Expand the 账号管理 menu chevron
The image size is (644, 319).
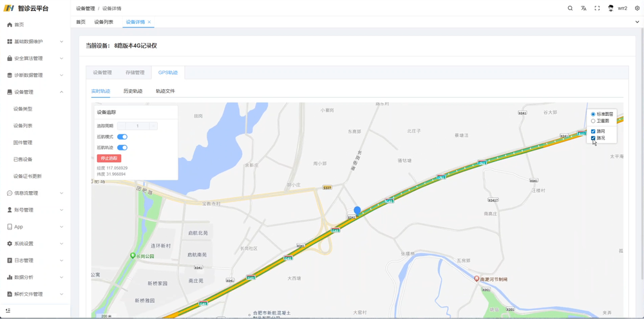(x=62, y=210)
